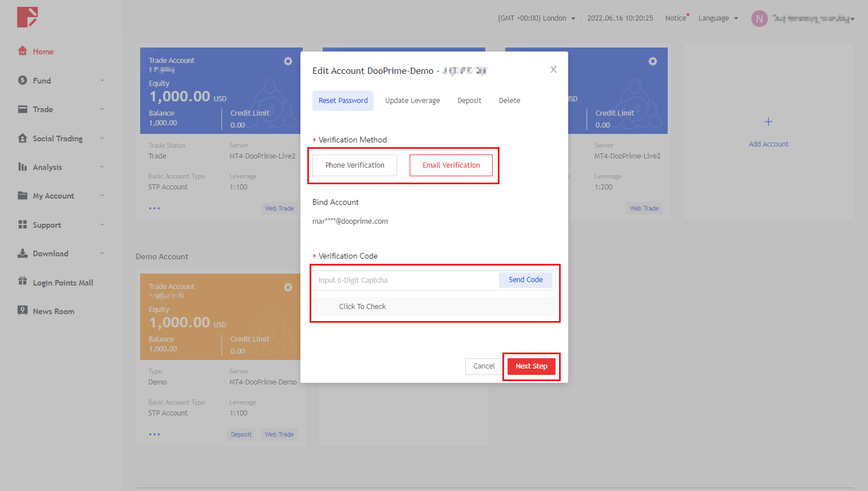Open the Language dropdown
The image size is (868, 491).
point(718,18)
